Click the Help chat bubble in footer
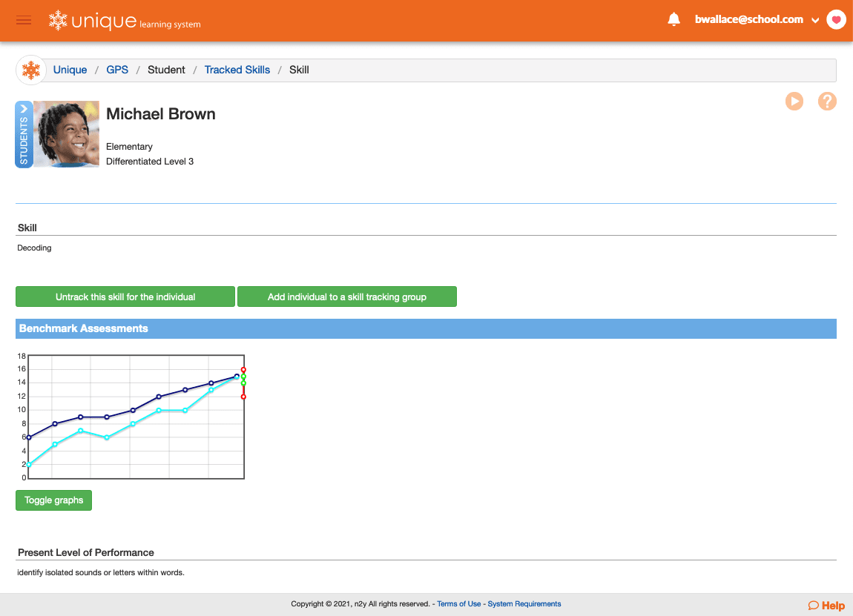This screenshot has height=616, width=853. 826,605
